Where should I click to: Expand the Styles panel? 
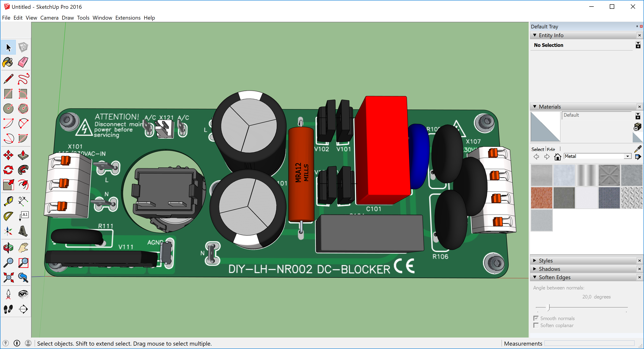535,260
